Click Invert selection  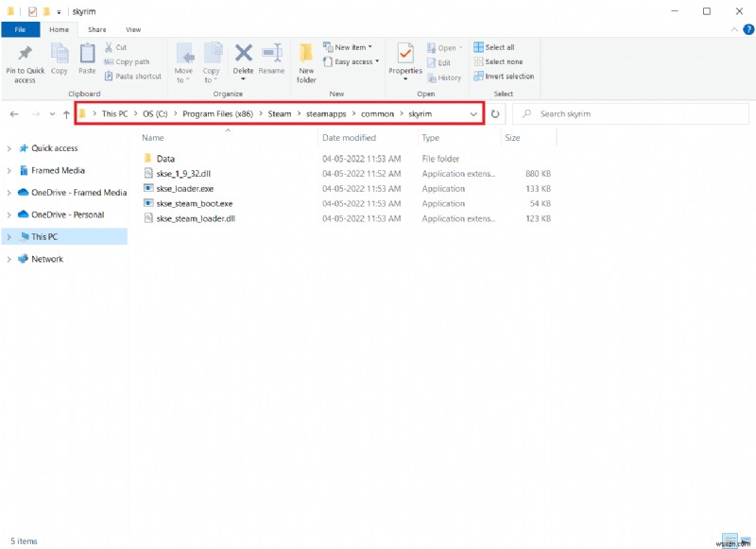pyautogui.click(x=504, y=77)
